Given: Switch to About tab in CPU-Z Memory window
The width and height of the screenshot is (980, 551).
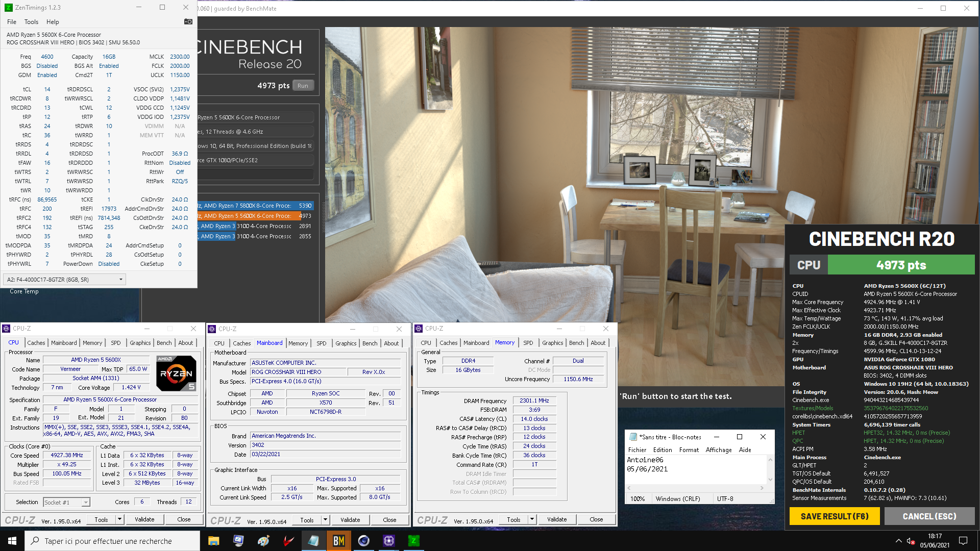Looking at the screenshot, I should click(x=598, y=343).
